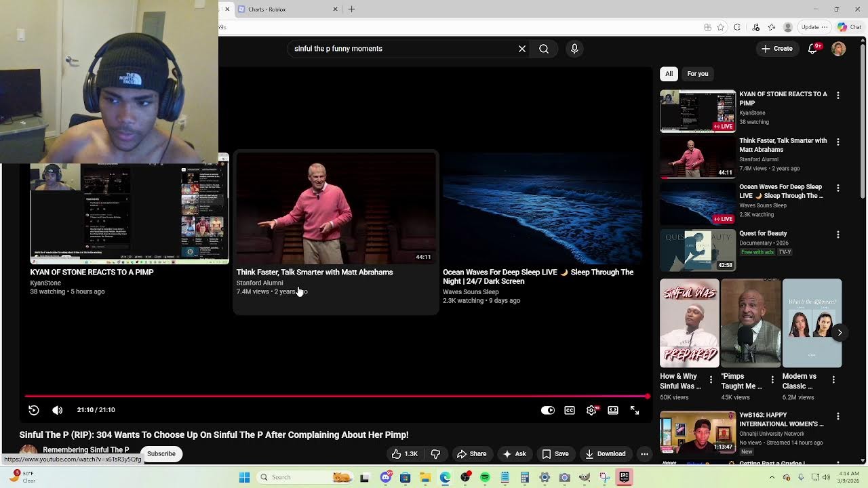Open the account avatar menu

[839, 49]
